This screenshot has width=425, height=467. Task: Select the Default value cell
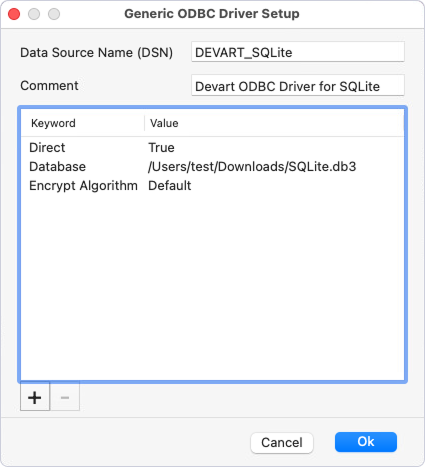point(170,185)
